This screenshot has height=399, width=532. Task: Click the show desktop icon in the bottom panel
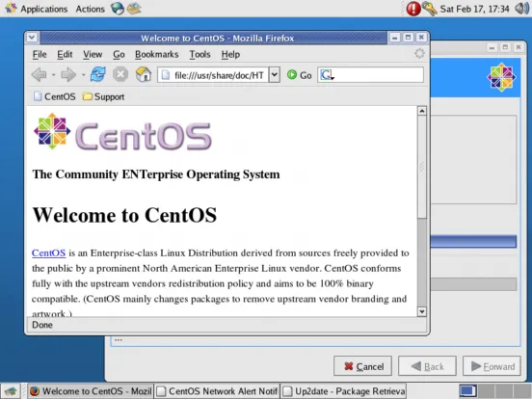point(11,391)
